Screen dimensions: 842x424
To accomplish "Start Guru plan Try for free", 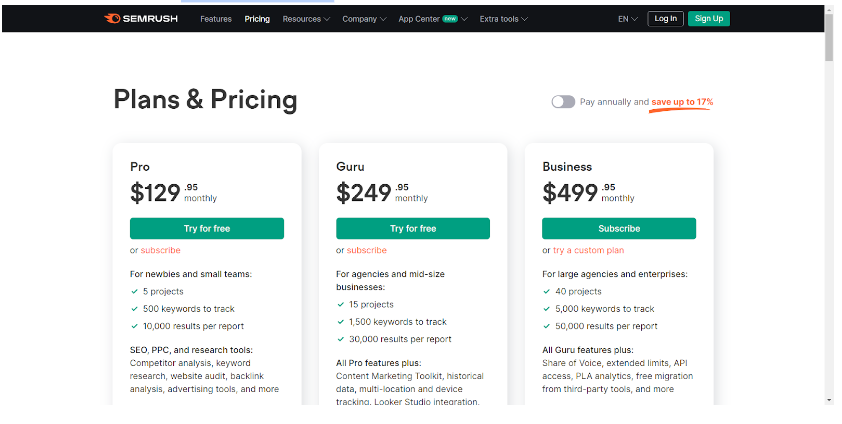I will (413, 229).
